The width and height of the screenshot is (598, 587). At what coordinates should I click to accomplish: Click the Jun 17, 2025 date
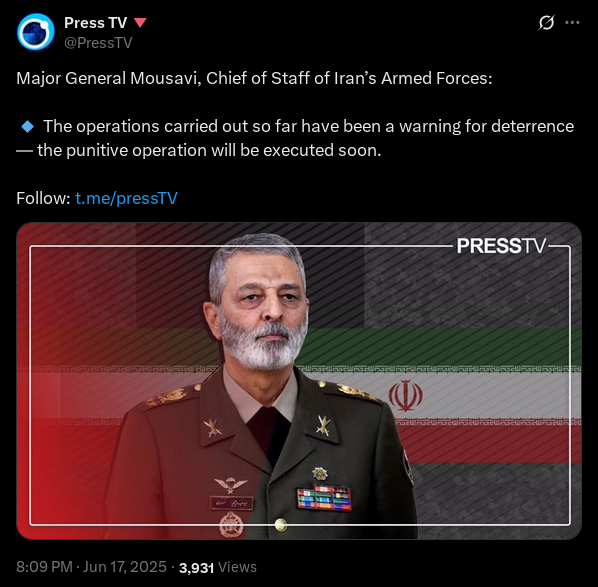click(x=125, y=567)
